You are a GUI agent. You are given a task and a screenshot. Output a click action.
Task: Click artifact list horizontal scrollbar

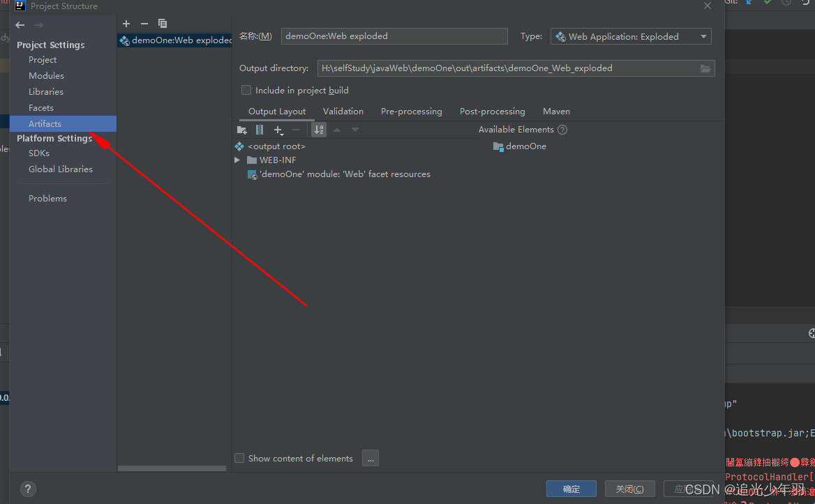(172, 468)
